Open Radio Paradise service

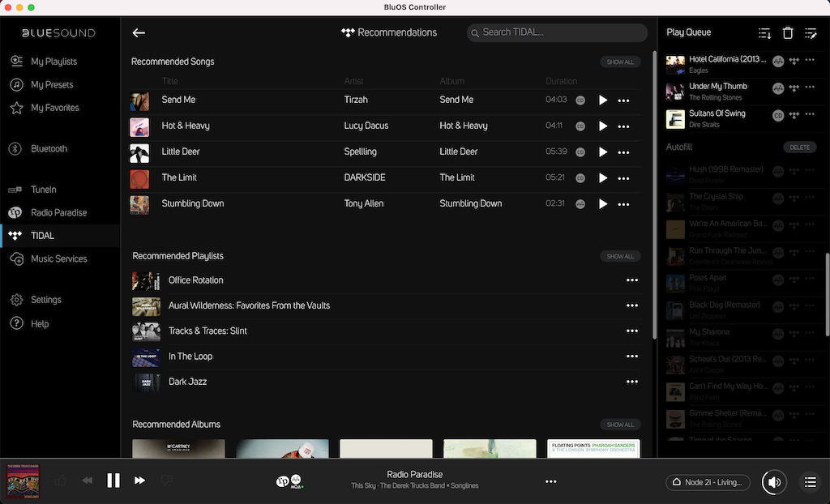(x=60, y=213)
